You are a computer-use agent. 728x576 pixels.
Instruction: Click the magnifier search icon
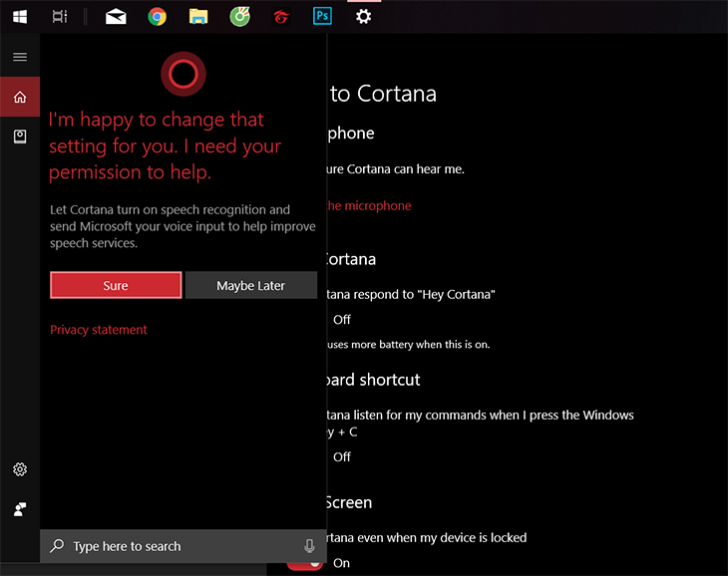[x=57, y=545]
